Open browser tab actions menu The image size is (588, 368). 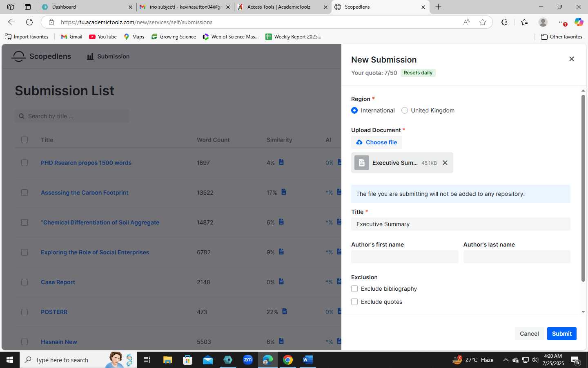coord(27,7)
